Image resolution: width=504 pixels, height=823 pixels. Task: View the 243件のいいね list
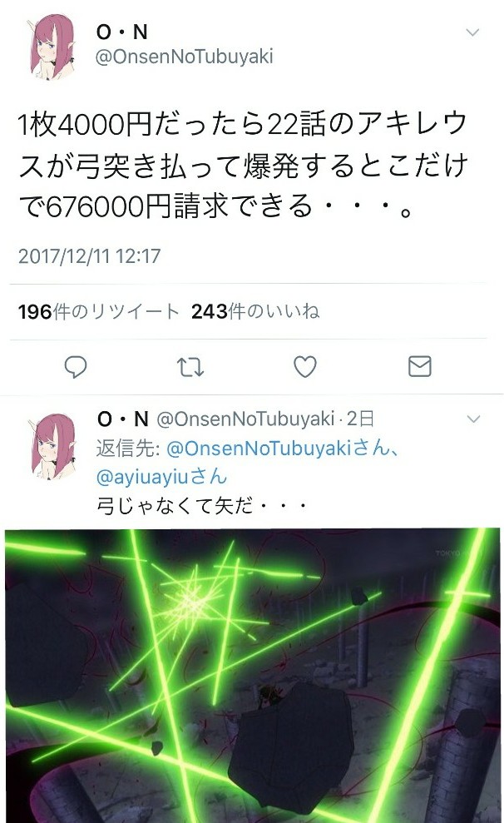coord(255,311)
